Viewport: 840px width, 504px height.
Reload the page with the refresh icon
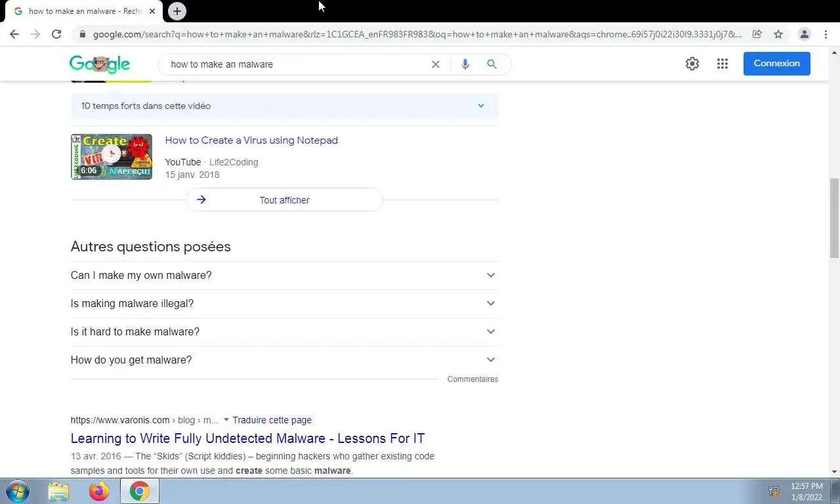point(56,34)
